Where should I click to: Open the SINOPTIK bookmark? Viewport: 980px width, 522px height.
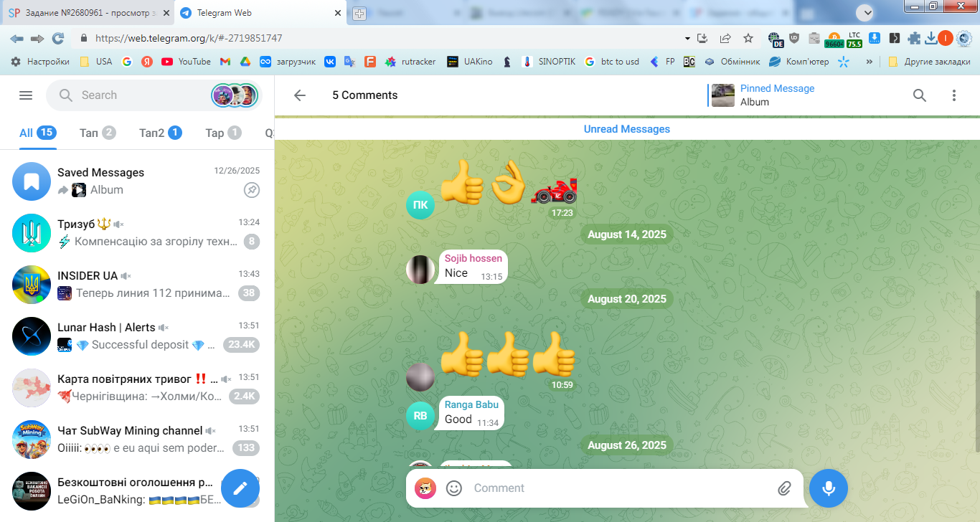click(549, 62)
